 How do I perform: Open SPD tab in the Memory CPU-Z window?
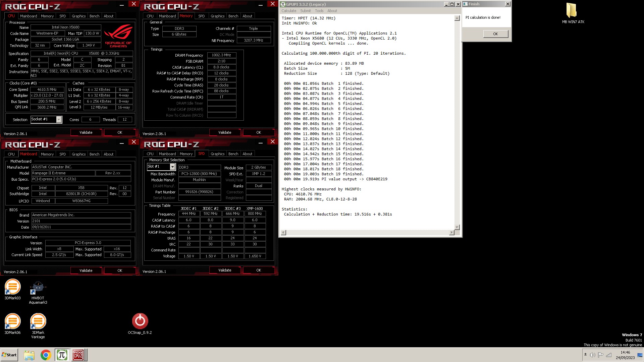(202, 16)
